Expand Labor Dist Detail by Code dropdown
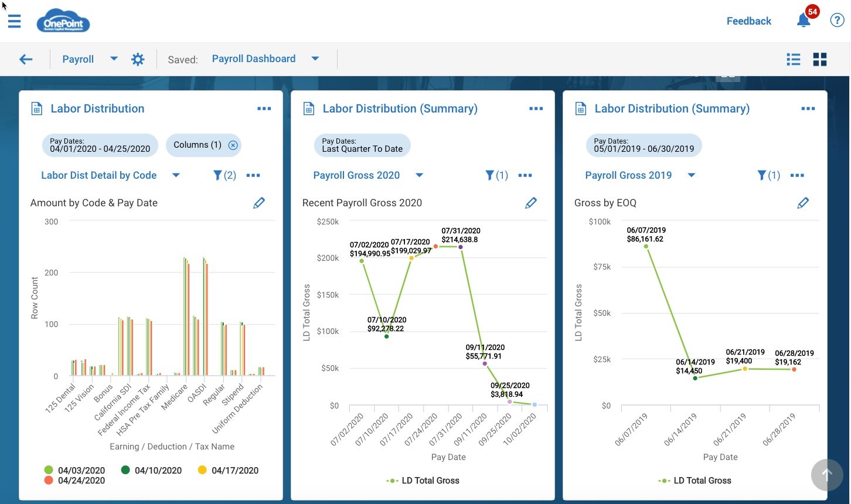The image size is (851, 504). click(176, 175)
